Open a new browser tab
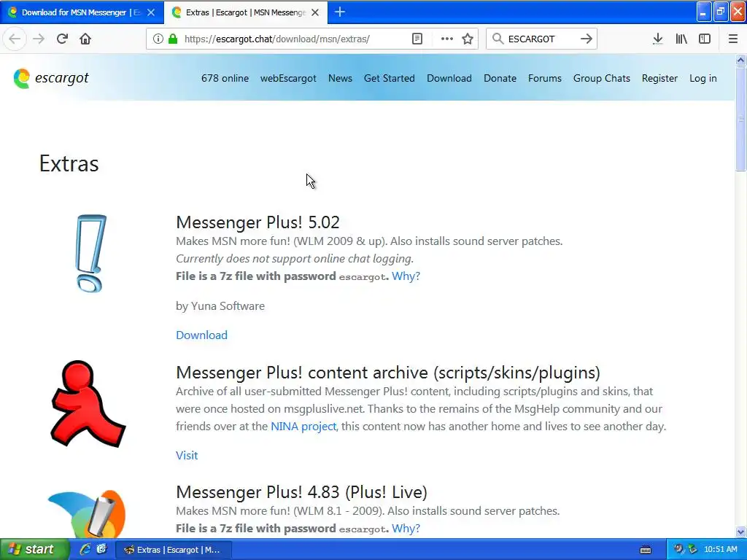The height and width of the screenshot is (560, 747). click(x=340, y=12)
